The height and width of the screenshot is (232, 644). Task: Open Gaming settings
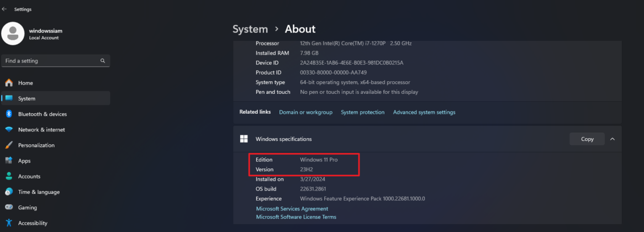tap(56, 208)
